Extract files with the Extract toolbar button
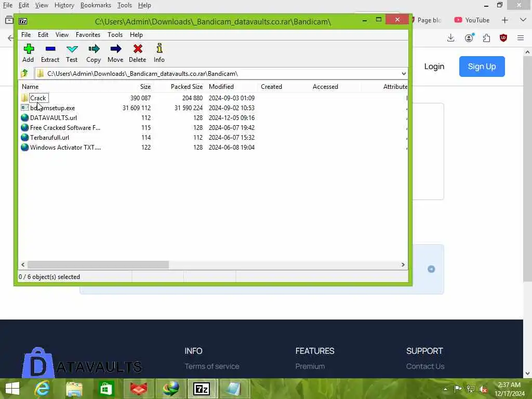 (x=50, y=53)
